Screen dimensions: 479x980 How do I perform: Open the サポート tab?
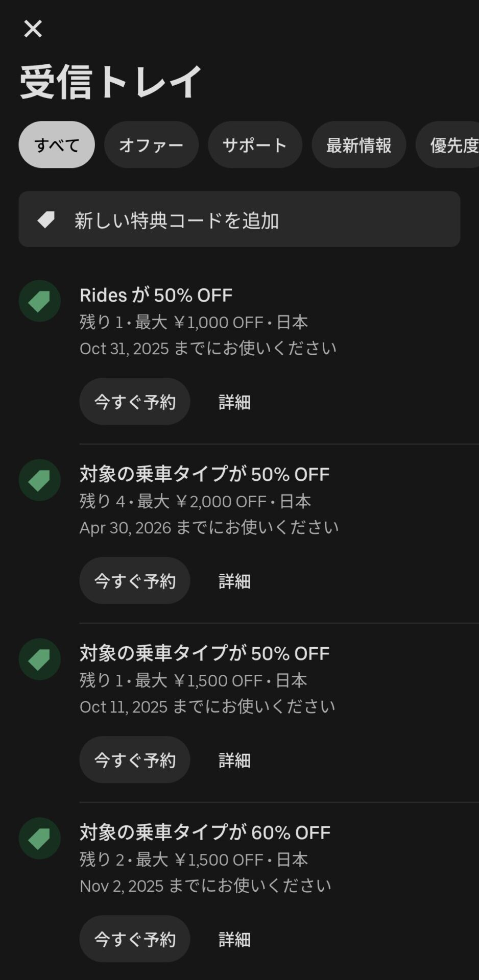255,145
